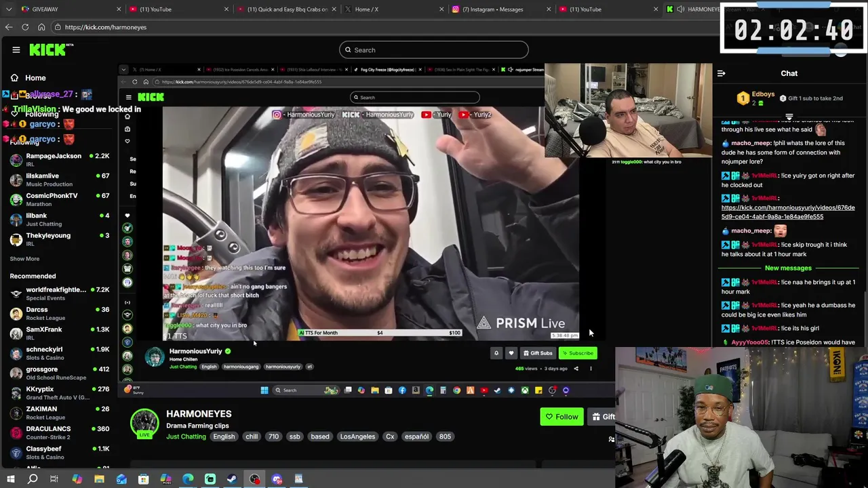This screenshot has width=868, height=488.
Task: Open Task View on the taskbar
Action: (54, 479)
